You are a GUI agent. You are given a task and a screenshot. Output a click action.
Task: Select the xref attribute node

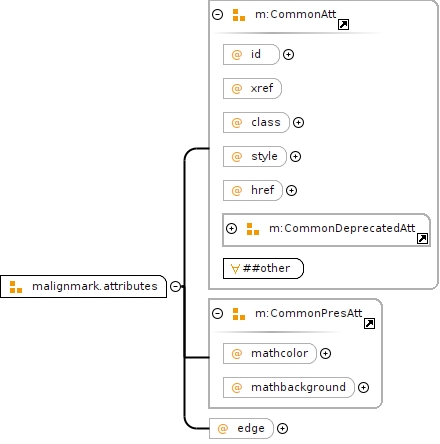(x=252, y=88)
